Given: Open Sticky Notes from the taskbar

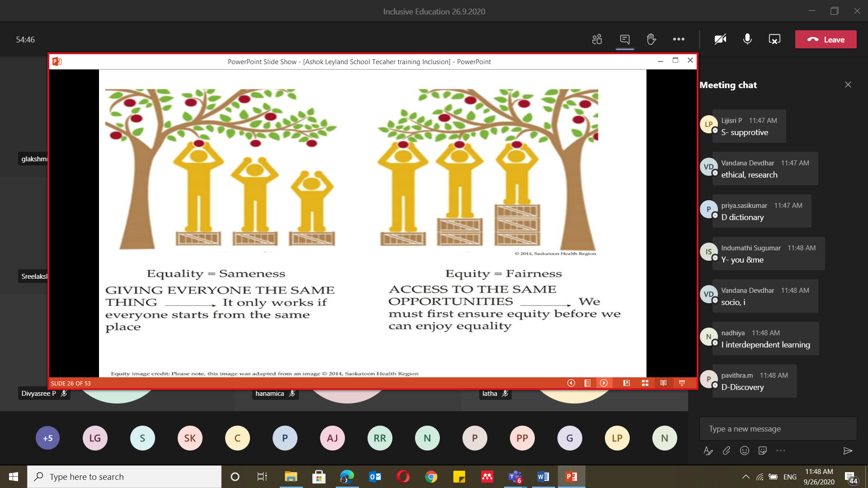Looking at the screenshot, I should click(459, 477).
